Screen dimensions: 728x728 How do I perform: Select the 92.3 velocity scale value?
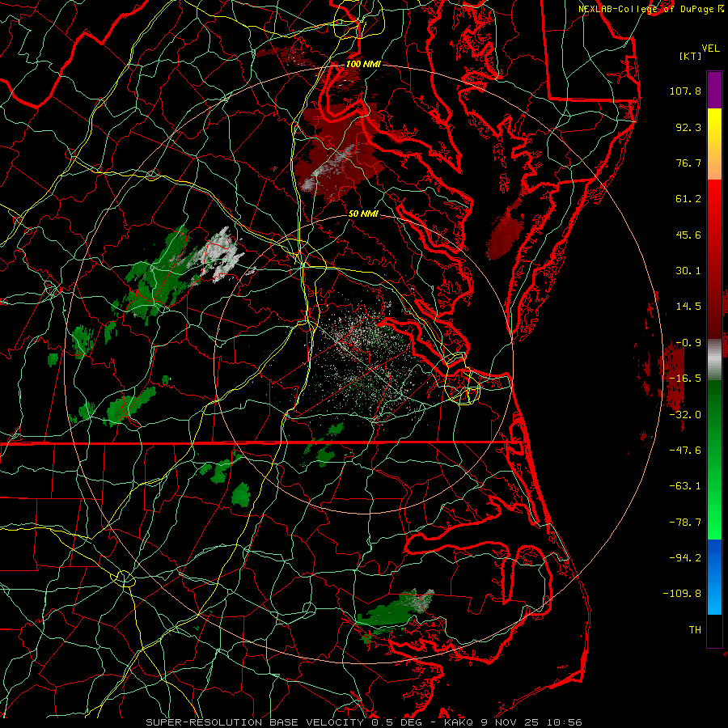(688, 127)
